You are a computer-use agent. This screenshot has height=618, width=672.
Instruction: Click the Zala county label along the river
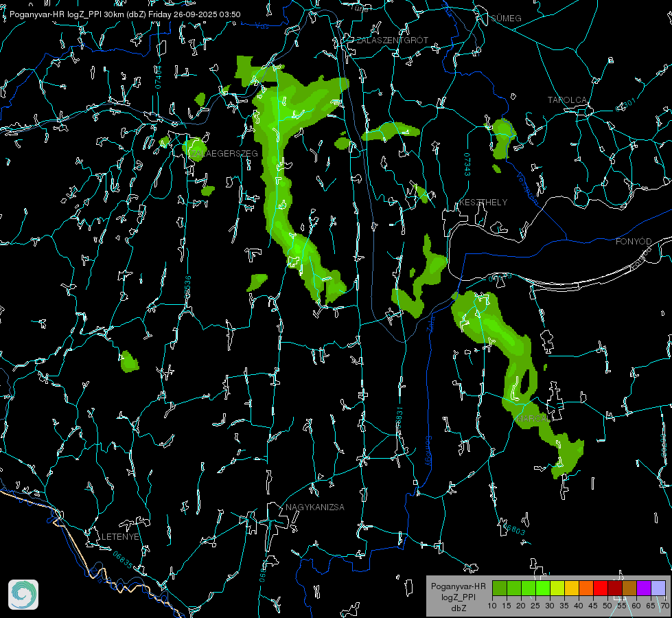(430, 323)
